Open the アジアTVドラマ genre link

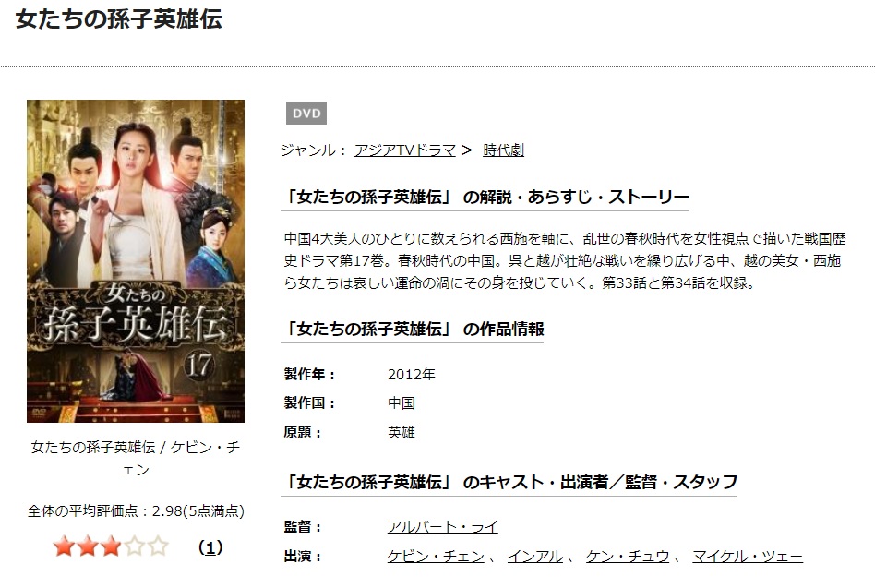click(x=405, y=150)
